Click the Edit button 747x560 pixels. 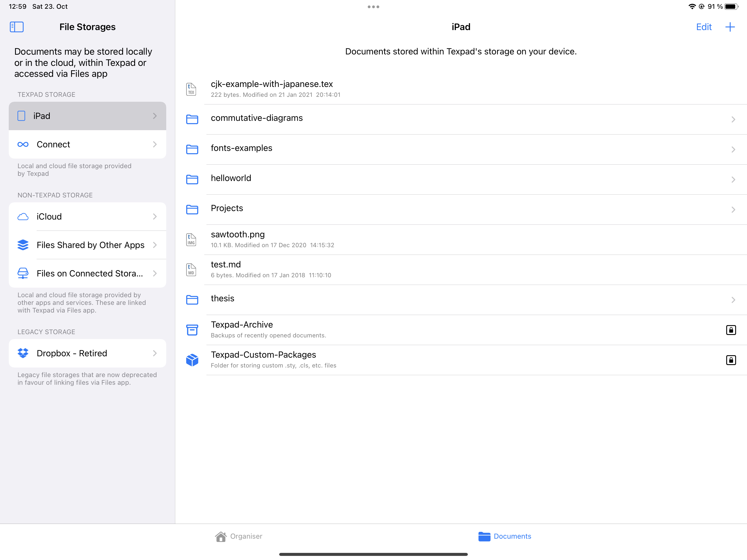[704, 27]
